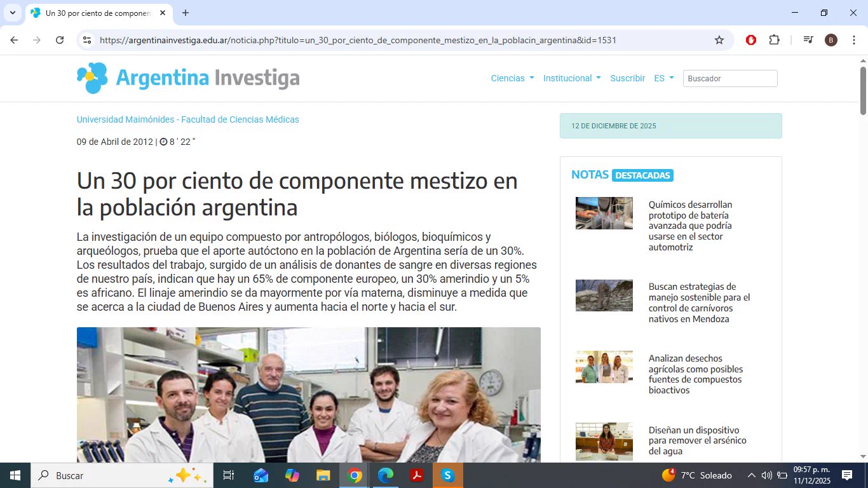Open Chrome's three-dot menu
The image size is (868, 488).
point(854,40)
